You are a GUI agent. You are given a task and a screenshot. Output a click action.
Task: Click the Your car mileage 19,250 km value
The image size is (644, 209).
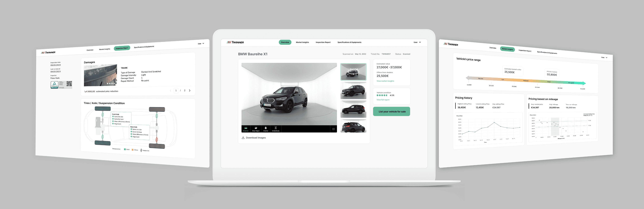click(571, 108)
